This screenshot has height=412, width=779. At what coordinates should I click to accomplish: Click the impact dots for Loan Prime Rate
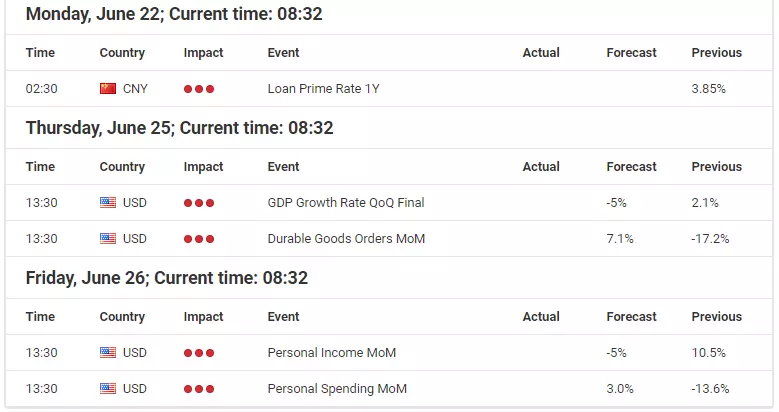199,89
